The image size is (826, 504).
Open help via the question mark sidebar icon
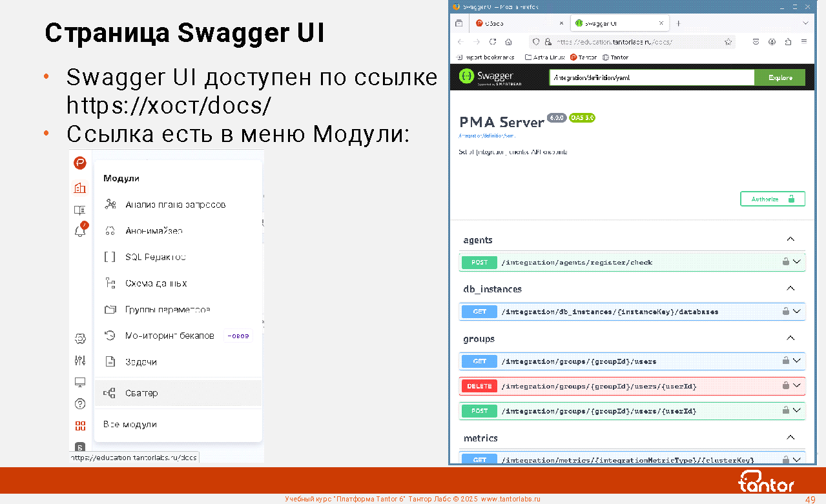click(80, 404)
